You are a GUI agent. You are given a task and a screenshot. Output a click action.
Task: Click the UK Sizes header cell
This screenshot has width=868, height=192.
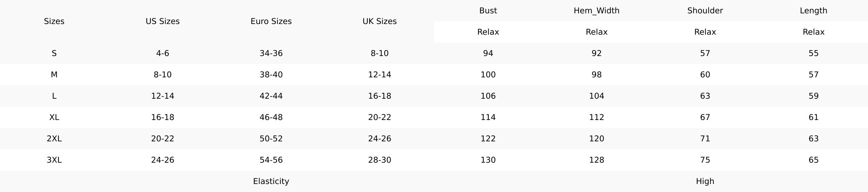click(x=379, y=21)
